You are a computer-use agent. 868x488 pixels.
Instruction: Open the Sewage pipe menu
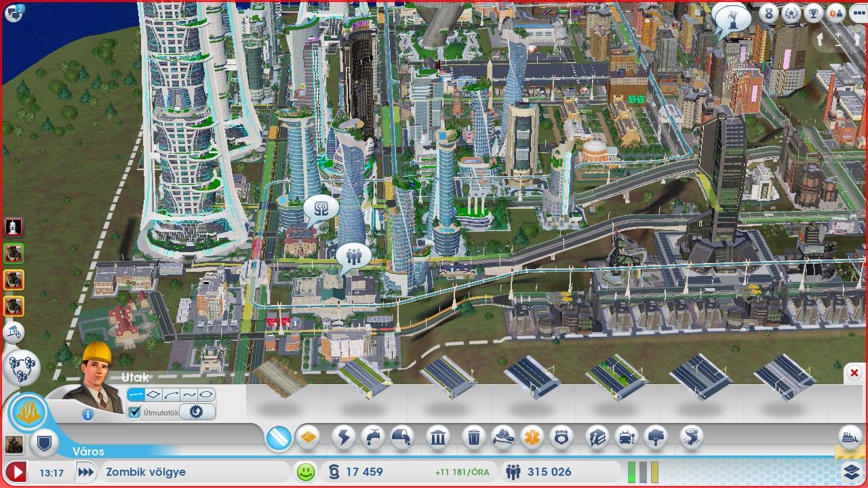pos(403,438)
